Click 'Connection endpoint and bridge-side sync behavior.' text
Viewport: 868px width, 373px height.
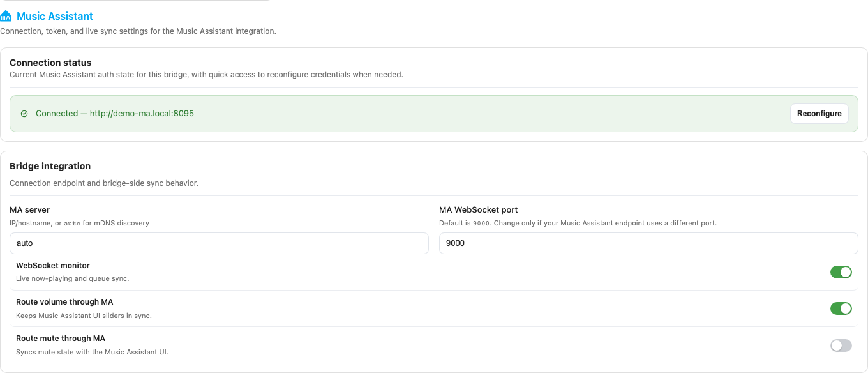tap(104, 183)
